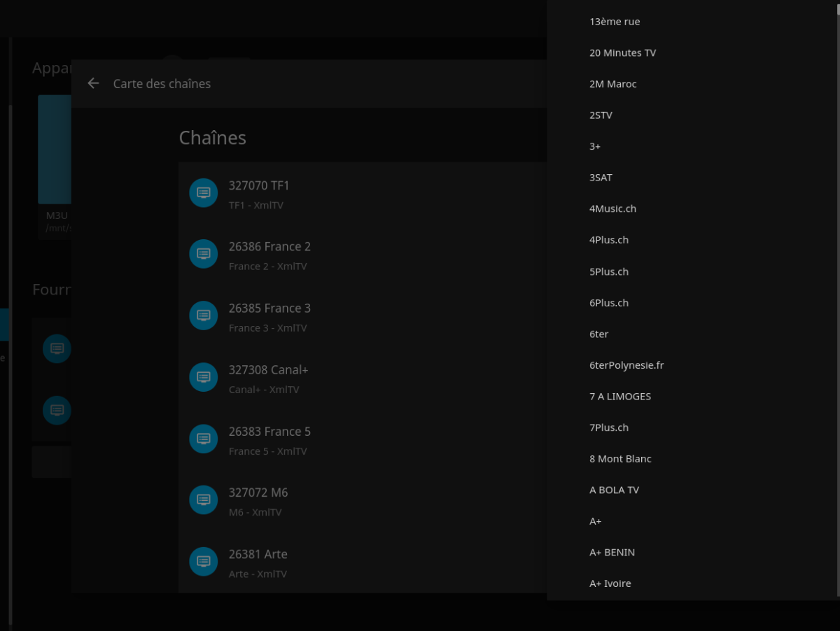Click the channel icon for 327070 TF1
Image resolution: width=840 pixels, height=631 pixels.
204,193
